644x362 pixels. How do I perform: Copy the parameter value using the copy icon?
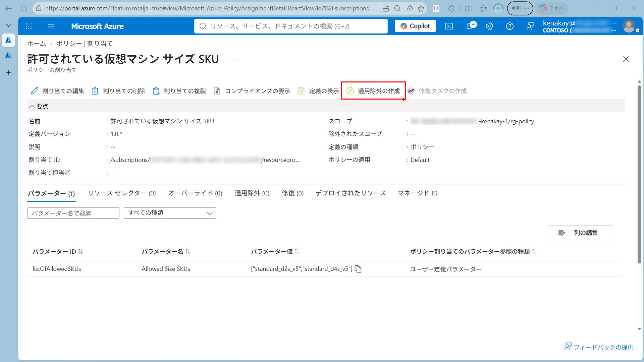(358, 269)
